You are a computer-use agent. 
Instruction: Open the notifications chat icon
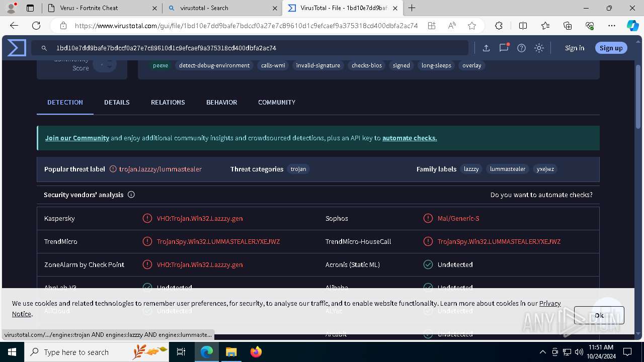tap(504, 48)
